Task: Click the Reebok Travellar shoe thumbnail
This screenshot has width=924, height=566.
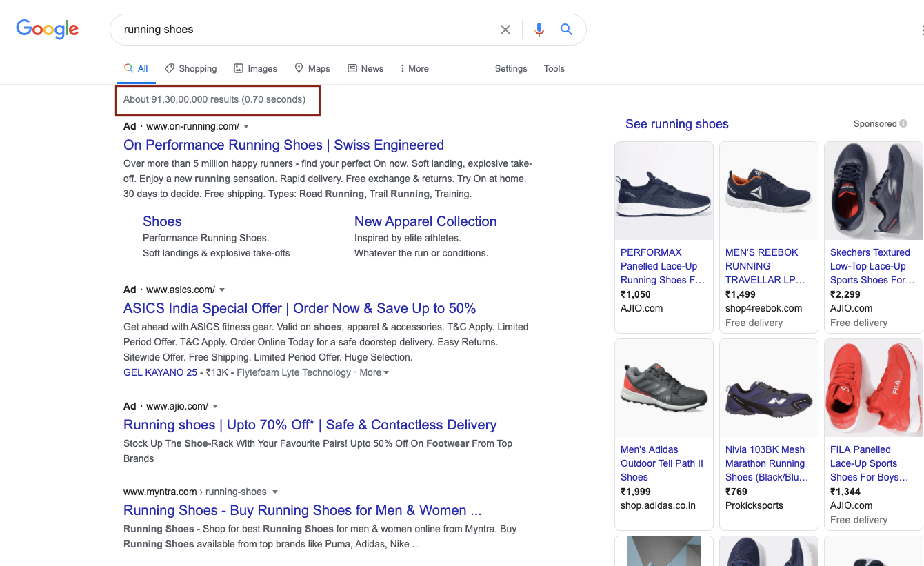Action: 769,191
